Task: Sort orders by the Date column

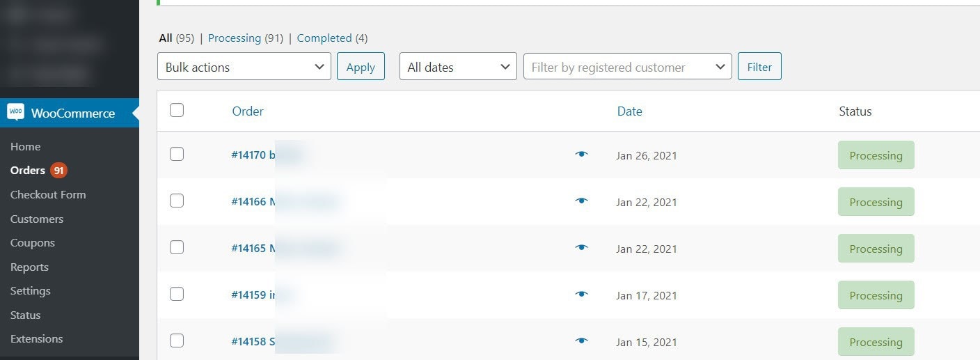Action: coord(629,111)
